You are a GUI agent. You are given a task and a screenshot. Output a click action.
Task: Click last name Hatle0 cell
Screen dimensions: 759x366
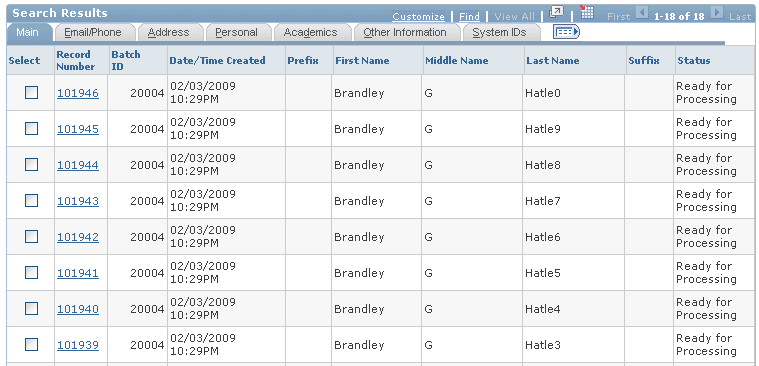click(x=543, y=93)
